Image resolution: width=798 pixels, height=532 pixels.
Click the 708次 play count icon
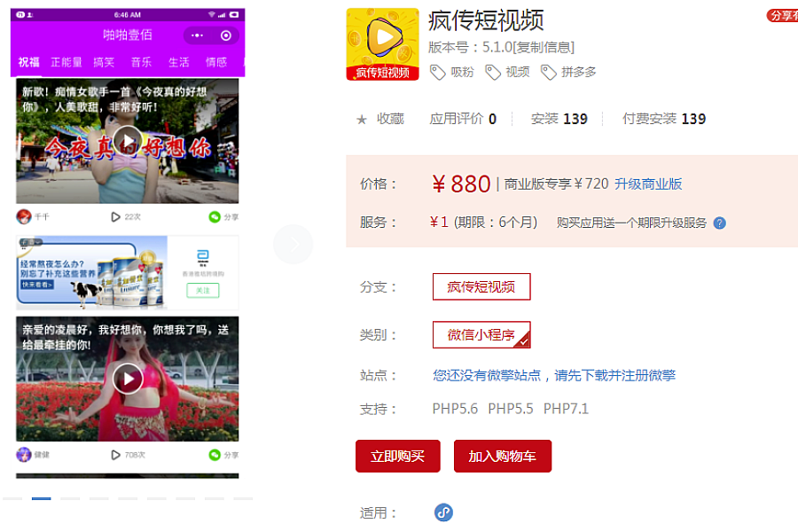pyautogui.click(x=115, y=455)
